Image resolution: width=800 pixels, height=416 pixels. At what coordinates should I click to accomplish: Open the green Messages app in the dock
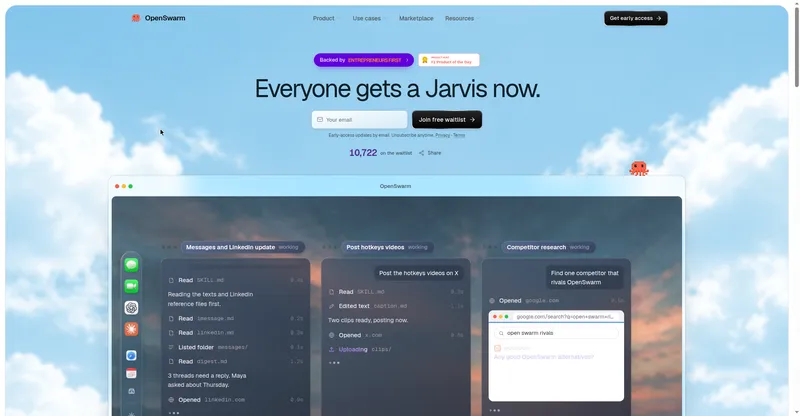(x=132, y=265)
